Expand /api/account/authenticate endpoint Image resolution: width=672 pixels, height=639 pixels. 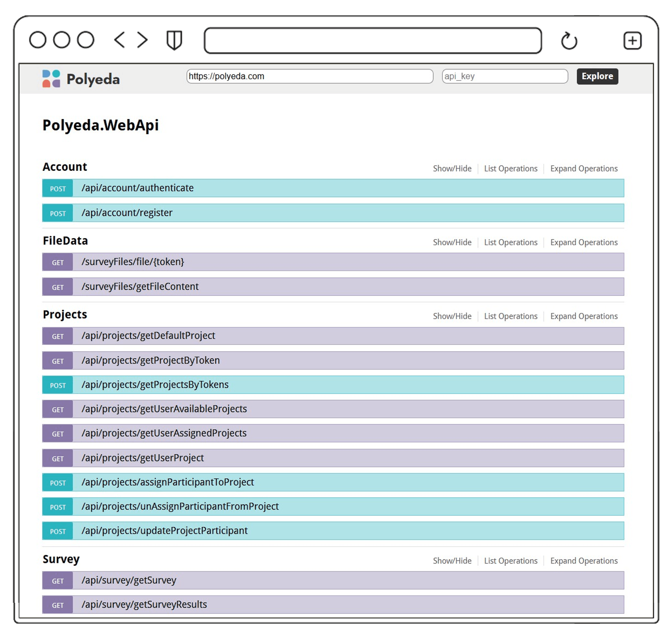pyautogui.click(x=333, y=188)
